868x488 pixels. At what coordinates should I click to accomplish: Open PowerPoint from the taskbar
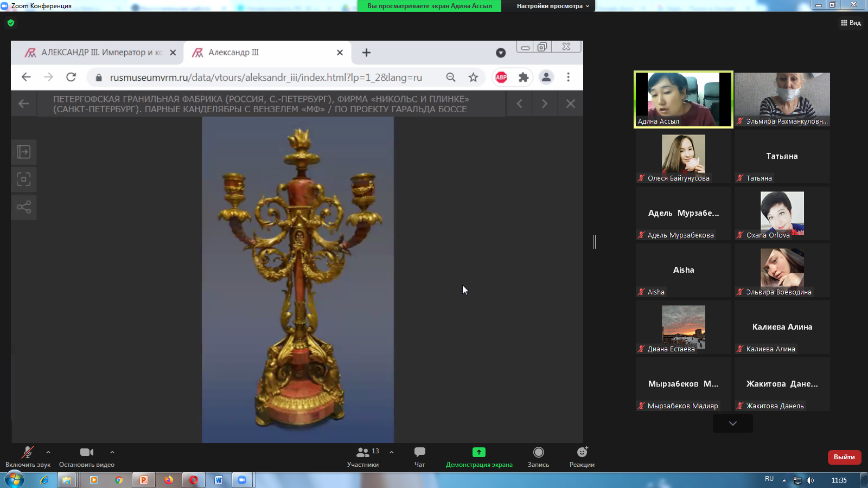[x=144, y=480]
